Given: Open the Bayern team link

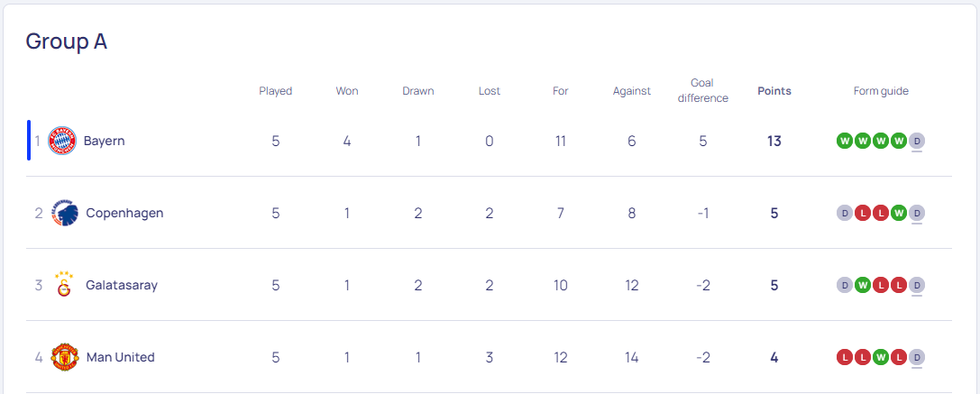Looking at the screenshot, I should pos(105,142).
